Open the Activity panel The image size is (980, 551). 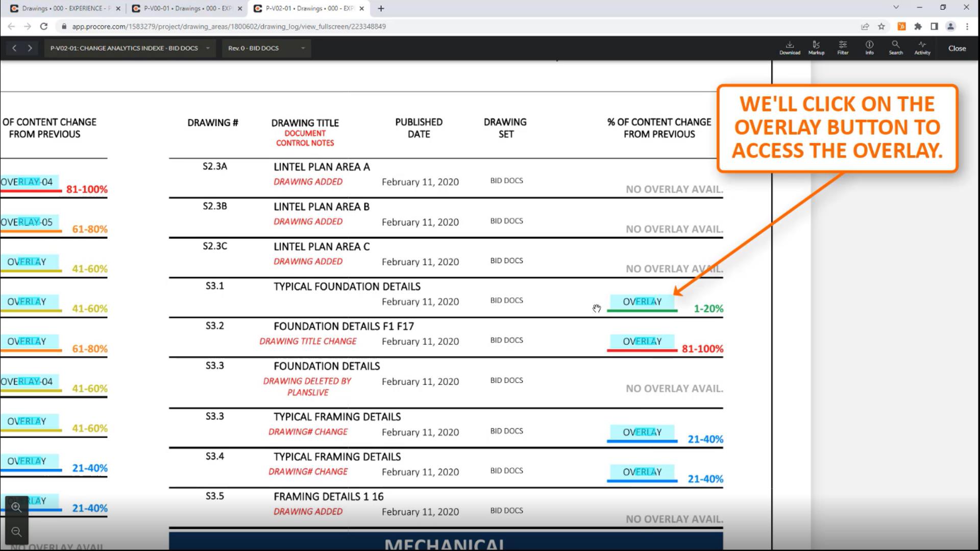[922, 47]
